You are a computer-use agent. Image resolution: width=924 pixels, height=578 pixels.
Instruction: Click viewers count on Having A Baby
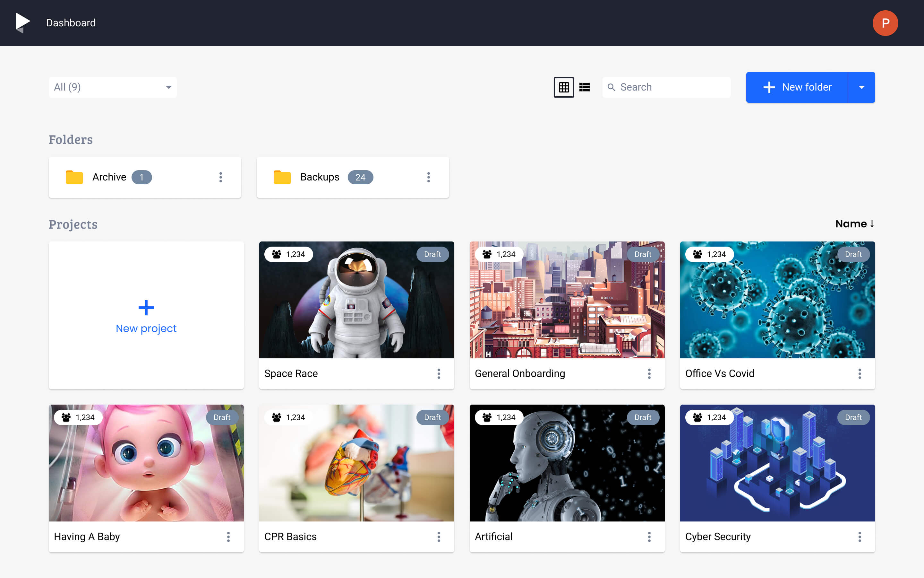[x=78, y=417]
